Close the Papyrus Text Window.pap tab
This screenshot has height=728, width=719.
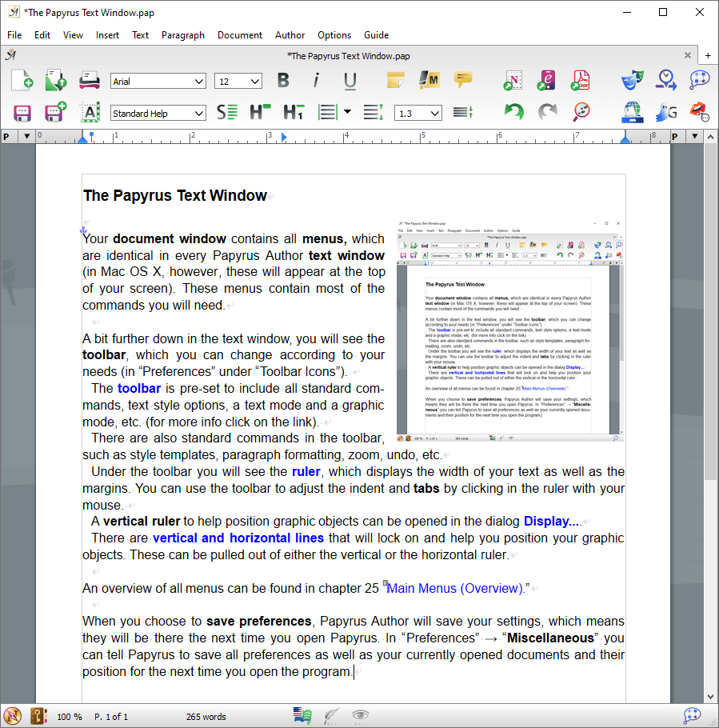coord(688,56)
